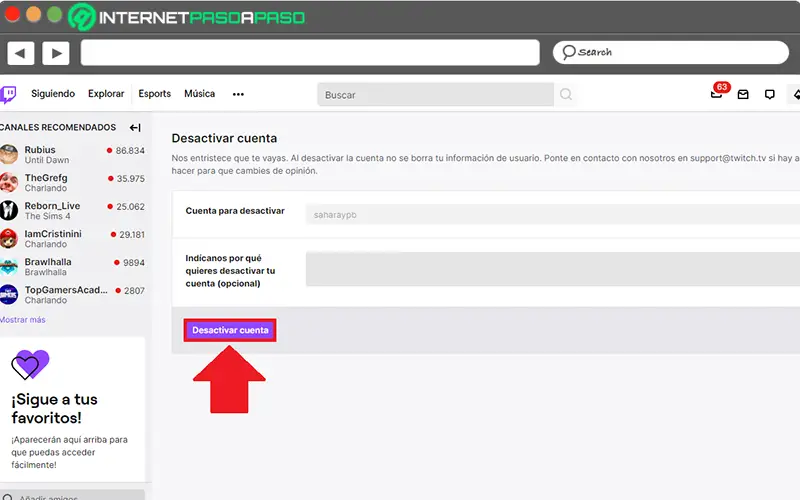Screen dimensions: 800x500
Task: Click TheGrefg avatar thumbnail
Action: [x=8, y=182]
